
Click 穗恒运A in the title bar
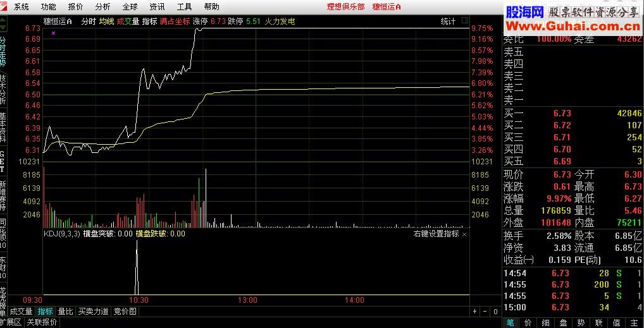pyautogui.click(x=387, y=6)
